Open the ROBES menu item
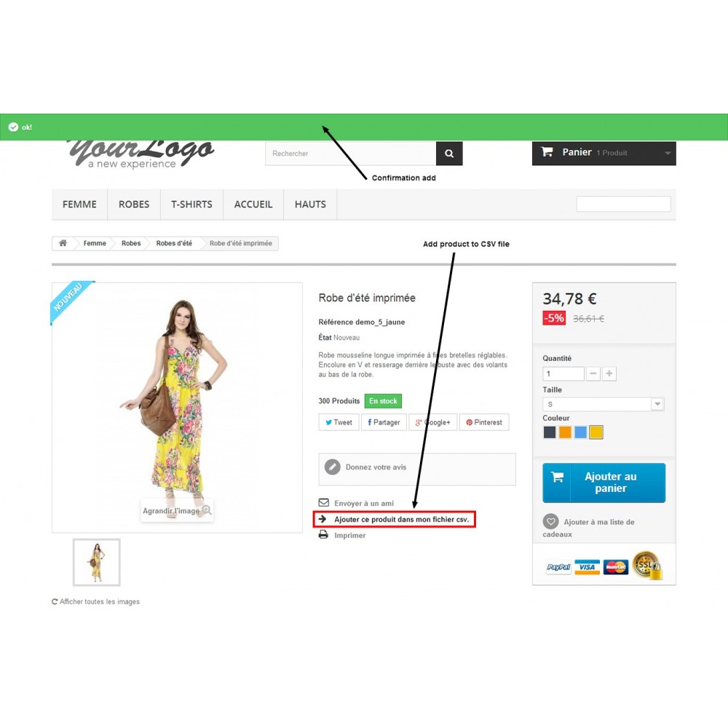The image size is (728, 728). click(134, 205)
